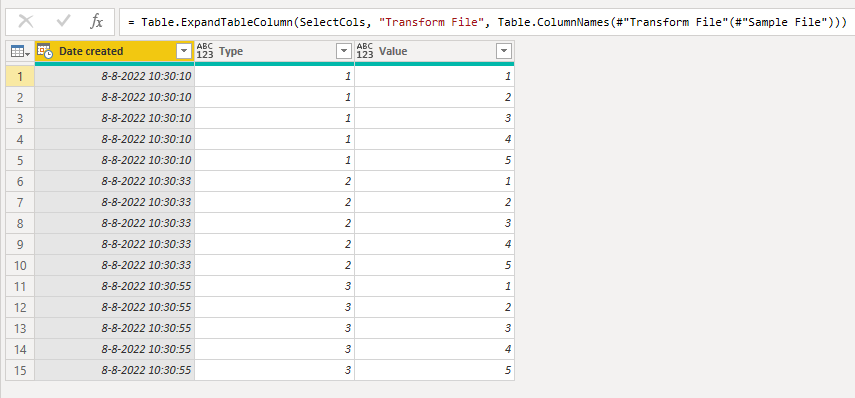Select row number 6
The height and width of the screenshot is (398, 855).
(x=20, y=182)
